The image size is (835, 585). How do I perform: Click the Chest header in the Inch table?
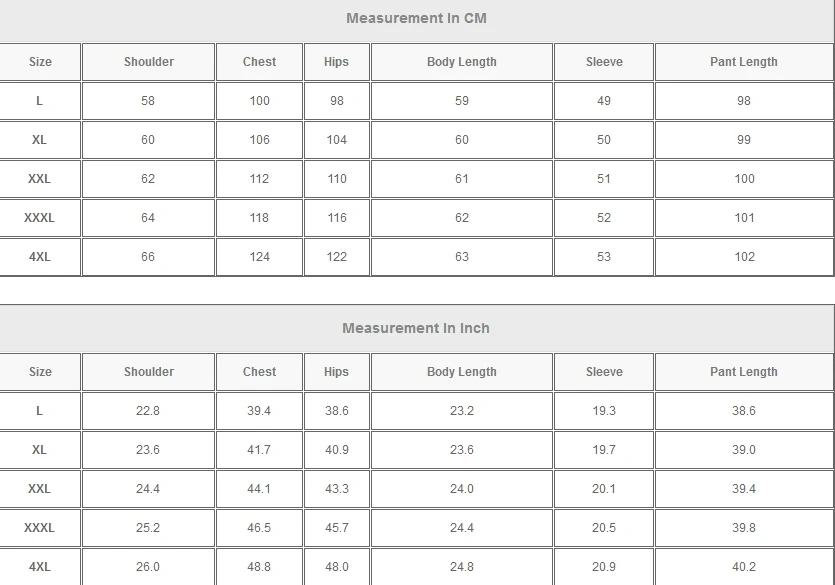click(x=259, y=372)
